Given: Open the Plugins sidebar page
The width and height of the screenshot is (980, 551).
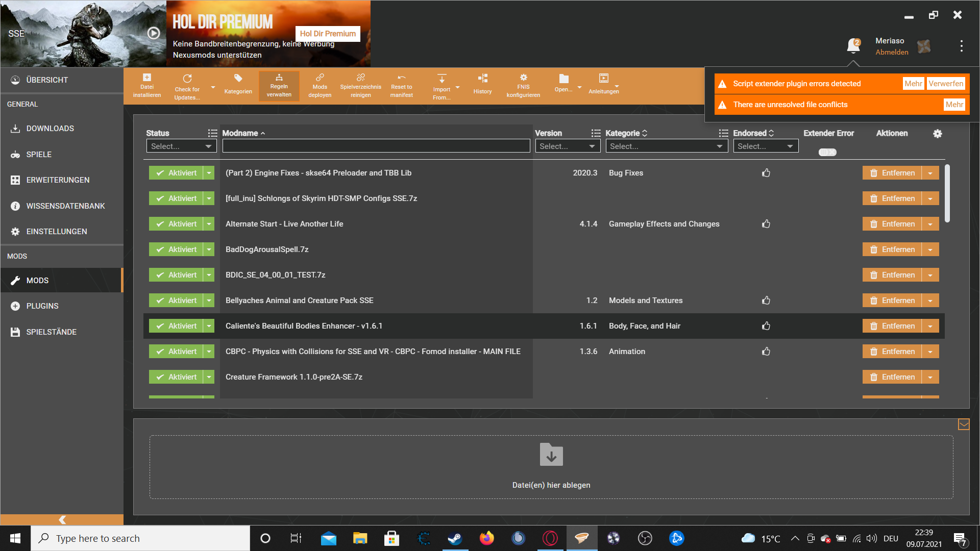Looking at the screenshot, I should point(42,306).
